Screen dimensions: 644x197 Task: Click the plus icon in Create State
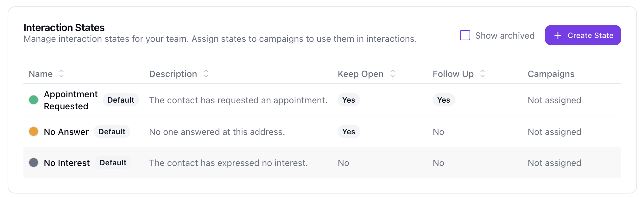(x=558, y=35)
